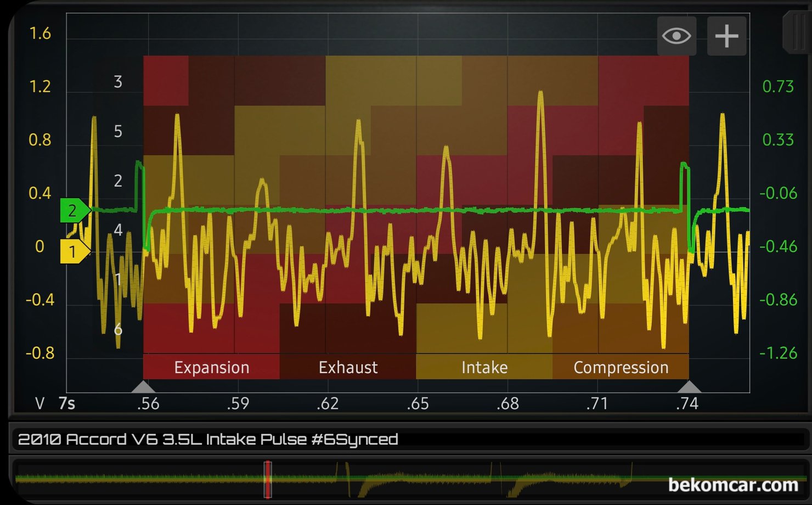
Task: Select the Expansion phase label
Action: pos(211,367)
